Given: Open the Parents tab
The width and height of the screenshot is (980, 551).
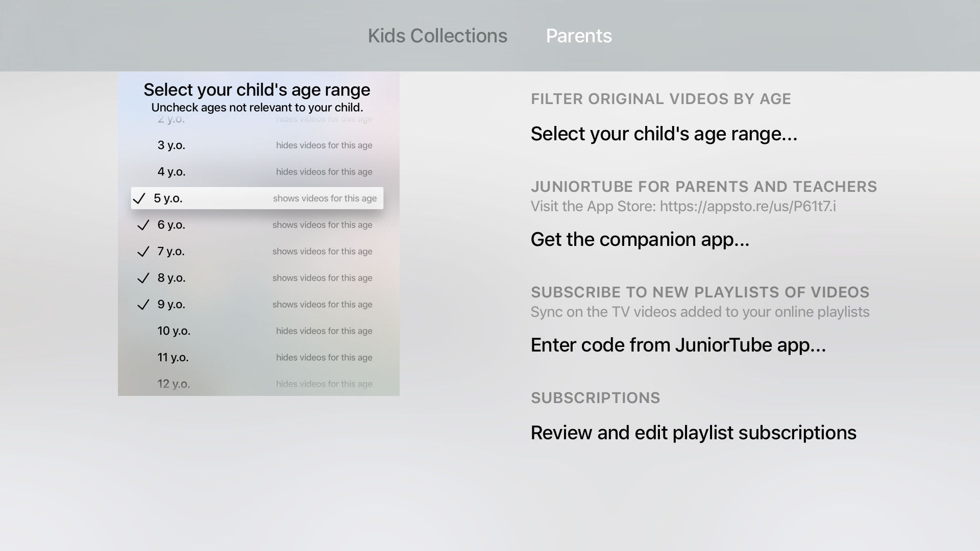Looking at the screenshot, I should tap(579, 36).
